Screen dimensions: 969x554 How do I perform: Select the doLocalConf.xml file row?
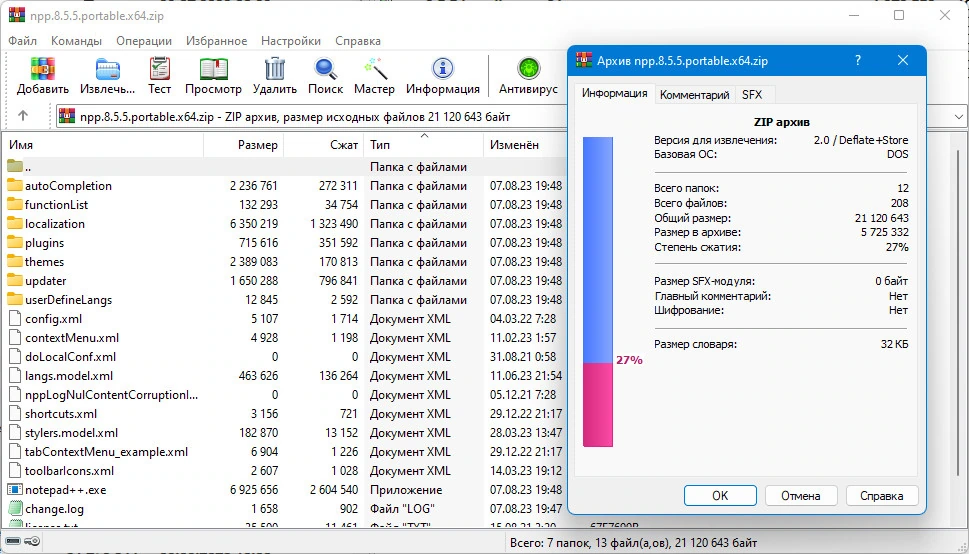click(284, 357)
